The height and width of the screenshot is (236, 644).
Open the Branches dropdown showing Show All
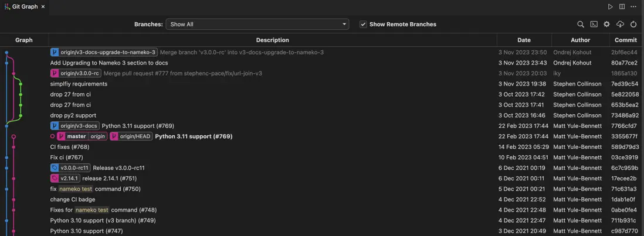(x=257, y=24)
